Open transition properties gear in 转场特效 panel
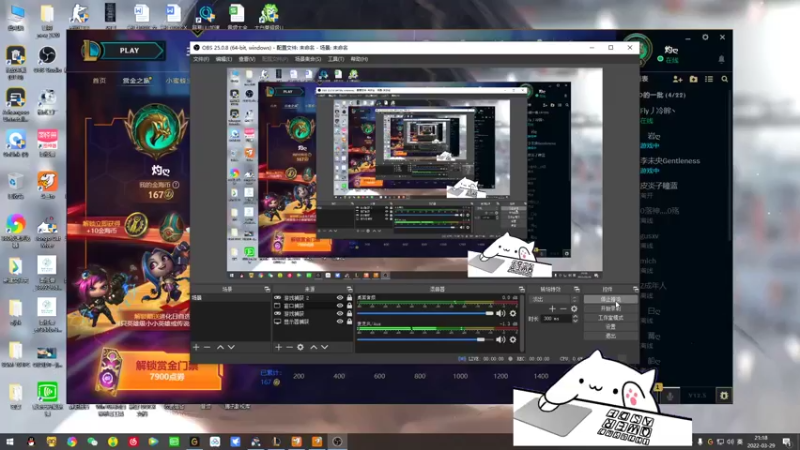Screen dimensions: 800x450 (x=574, y=309)
